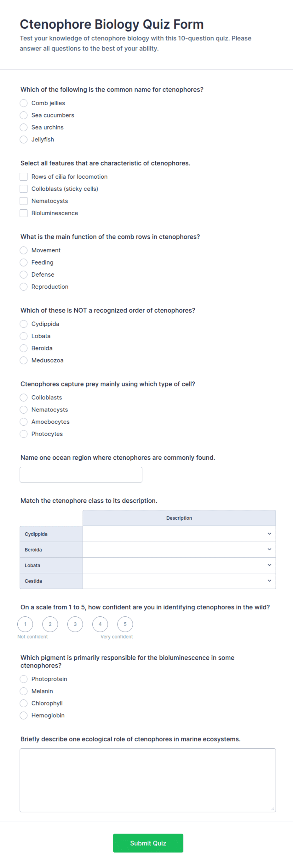Select confidence rating 5 Very confident

point(125,624)
